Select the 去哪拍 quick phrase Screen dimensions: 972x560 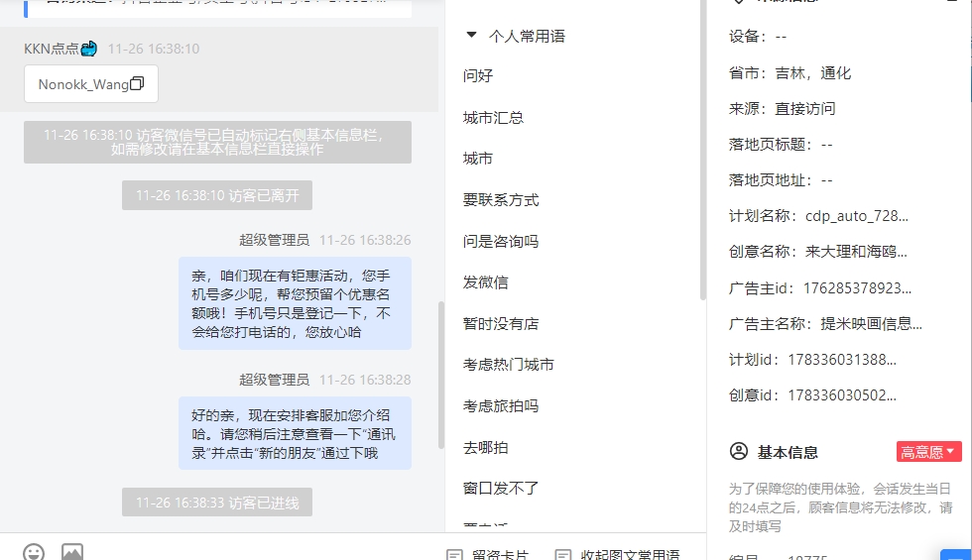[485, 447]
